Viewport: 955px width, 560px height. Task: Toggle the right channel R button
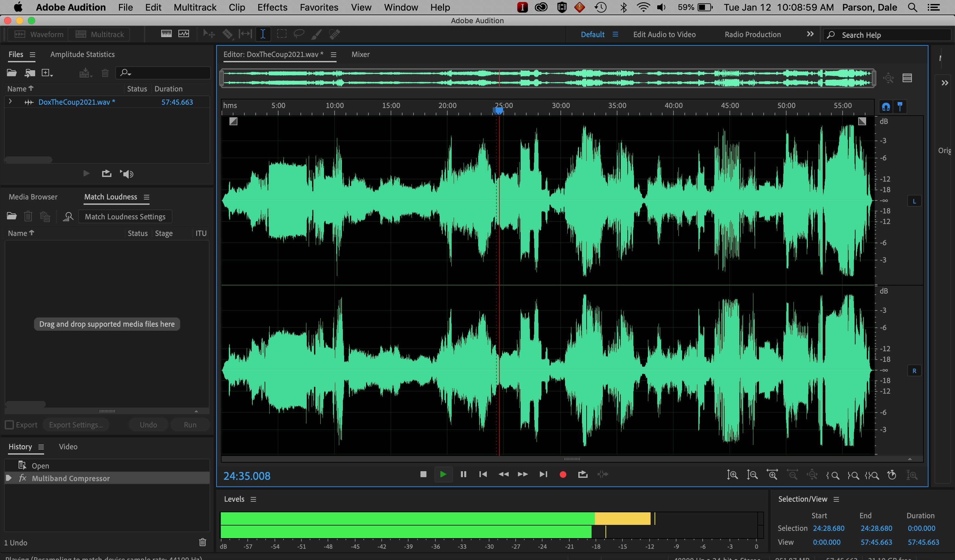pyautogui.click(x=914, y=371)
